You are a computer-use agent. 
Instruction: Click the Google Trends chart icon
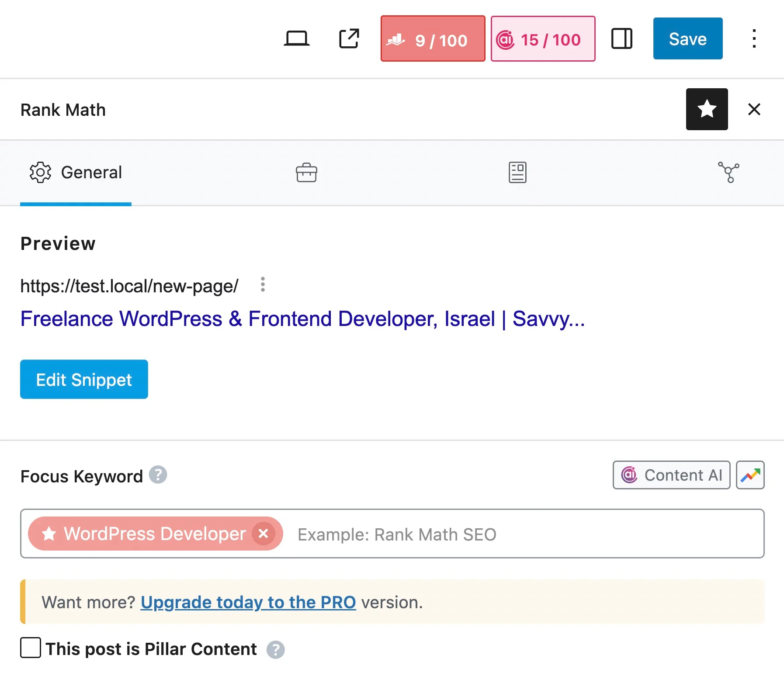pos(750,475)
